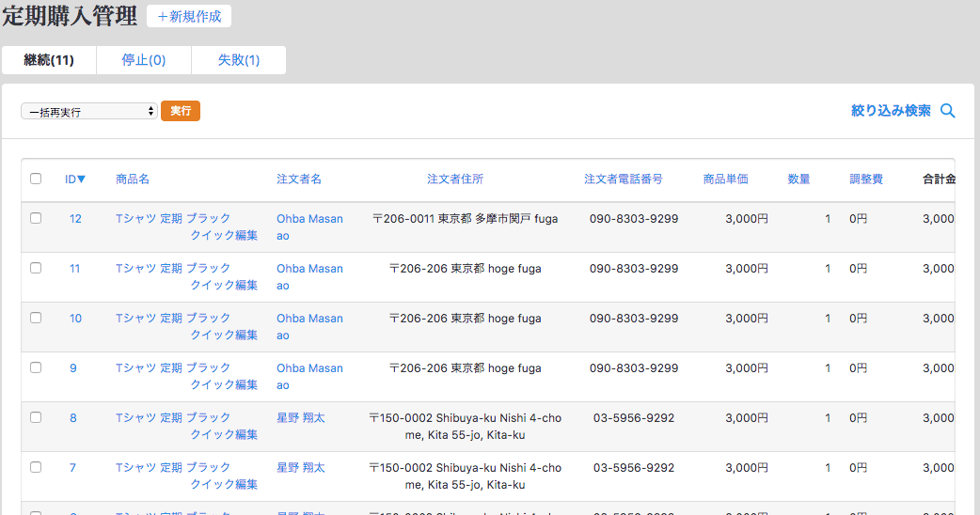This screenshot has height=515, width=980.
Task: Sort by the 注文者住所 column header
Action: click(455, 179)
